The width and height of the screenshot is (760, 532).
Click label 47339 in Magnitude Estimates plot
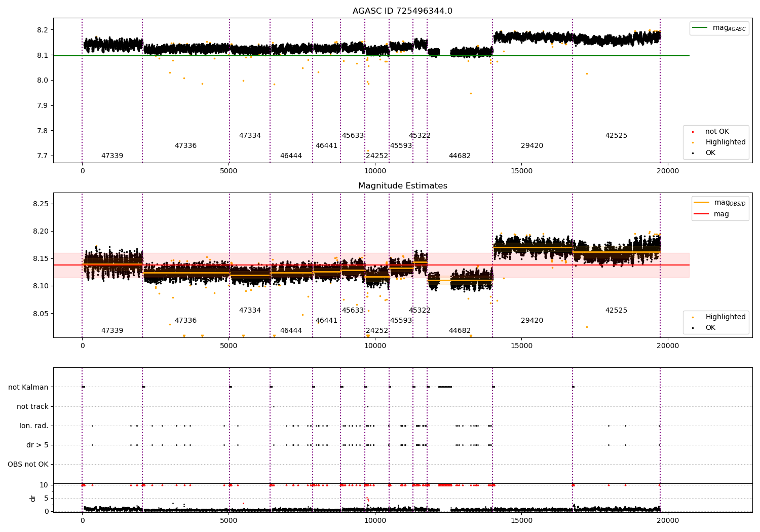tap(112, 331)
